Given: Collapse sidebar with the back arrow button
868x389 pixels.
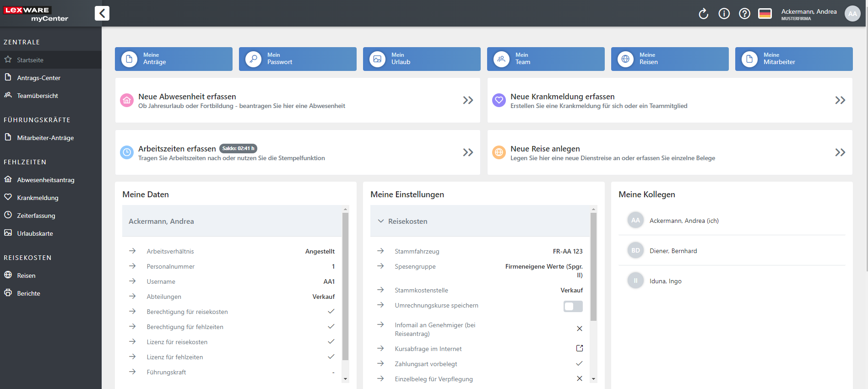Looking at the screenshot, I should 102,13.
